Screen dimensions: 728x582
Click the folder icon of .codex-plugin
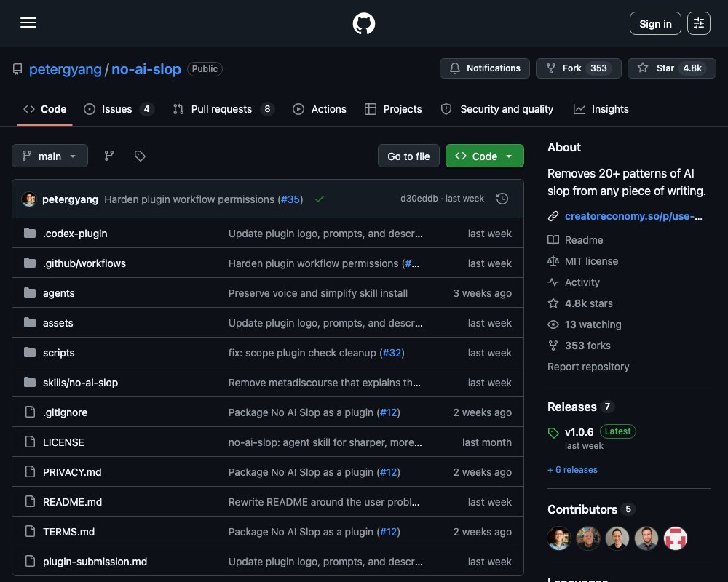coord(30,233)
